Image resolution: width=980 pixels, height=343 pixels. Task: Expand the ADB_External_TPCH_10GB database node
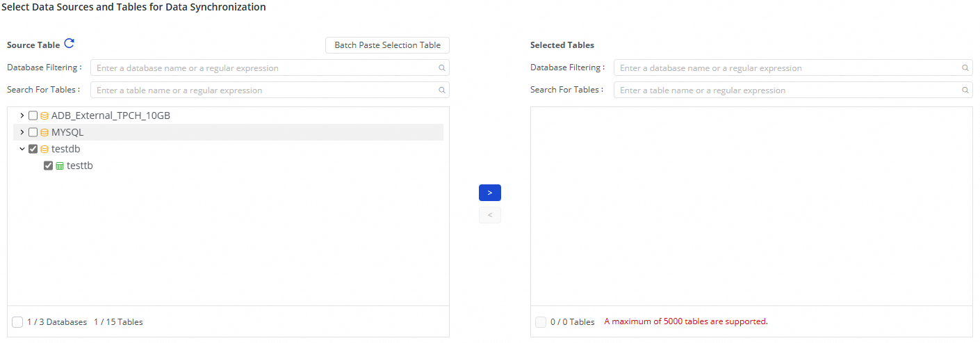[22, 115]
